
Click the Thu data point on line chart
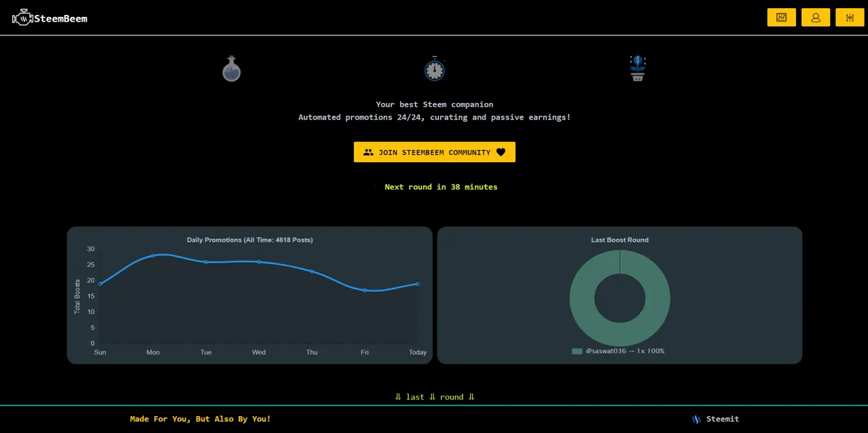(x=312, y=271)
